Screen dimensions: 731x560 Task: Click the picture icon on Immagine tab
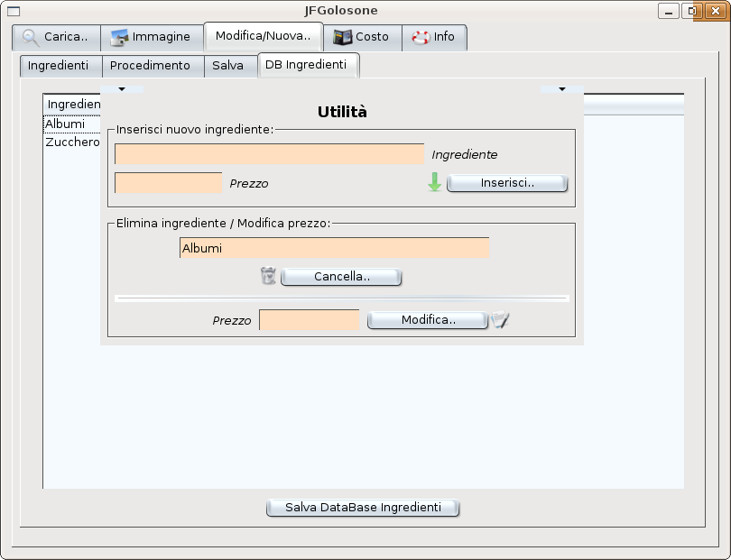[119, 38]
